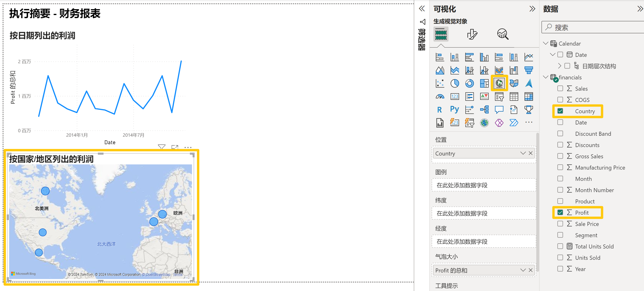The width and height of the screenshot is (644, 291).
Task: Switch to the format visual tab
Action: pos(472,34)
